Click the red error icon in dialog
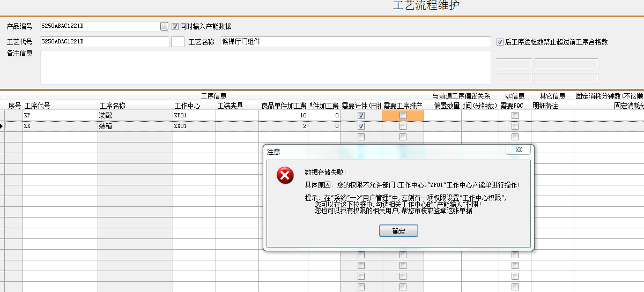This screenshot has width=644, height=292. [x=285, y=175]
